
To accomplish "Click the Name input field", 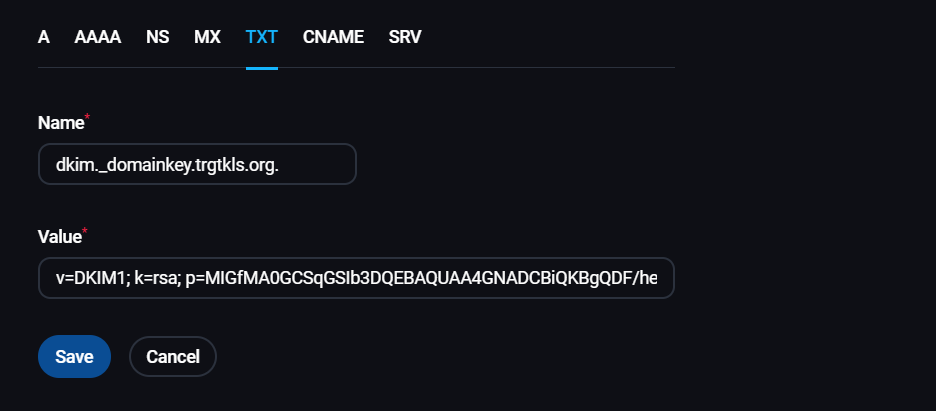I will [x=197, y=164].
